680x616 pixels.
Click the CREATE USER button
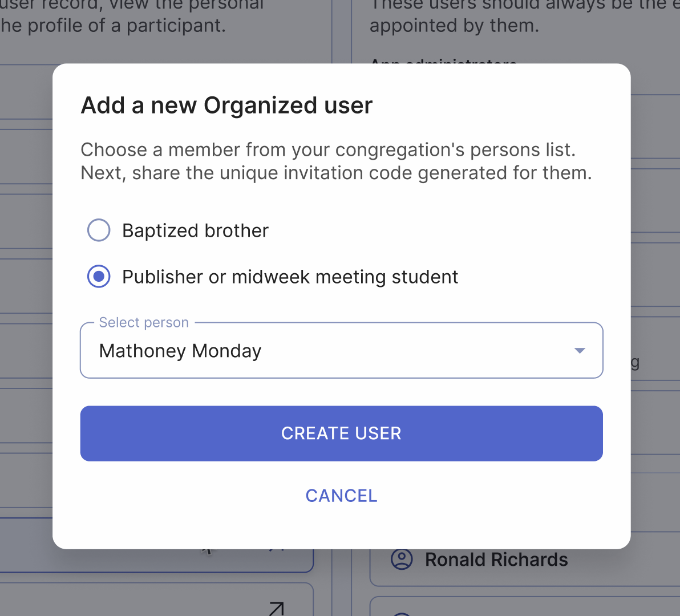341,433
